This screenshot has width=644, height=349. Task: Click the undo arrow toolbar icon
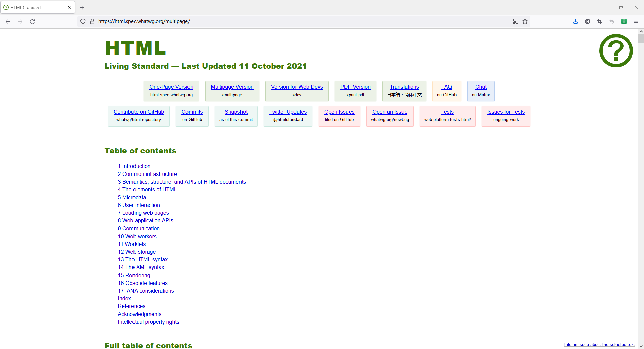tap(612, 21)
